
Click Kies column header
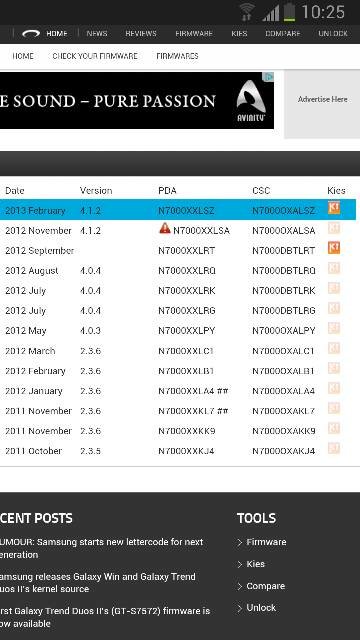336,191
